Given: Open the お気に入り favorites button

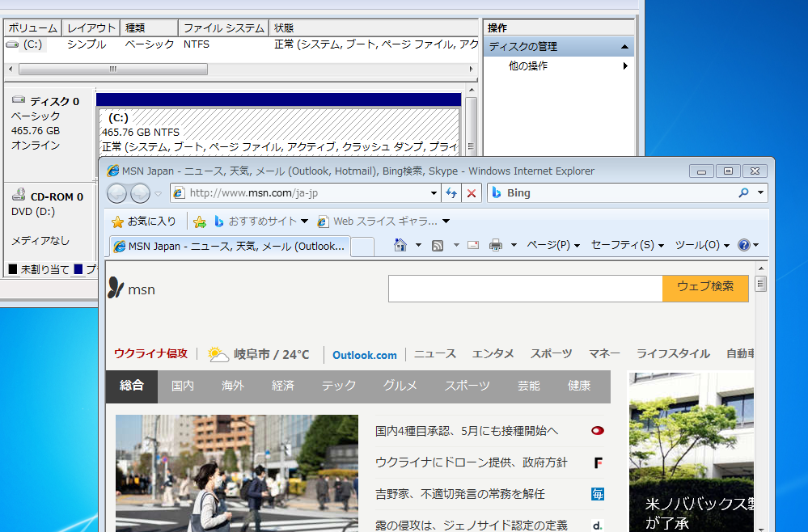Looking at the screenshot, I should (144, 222).
